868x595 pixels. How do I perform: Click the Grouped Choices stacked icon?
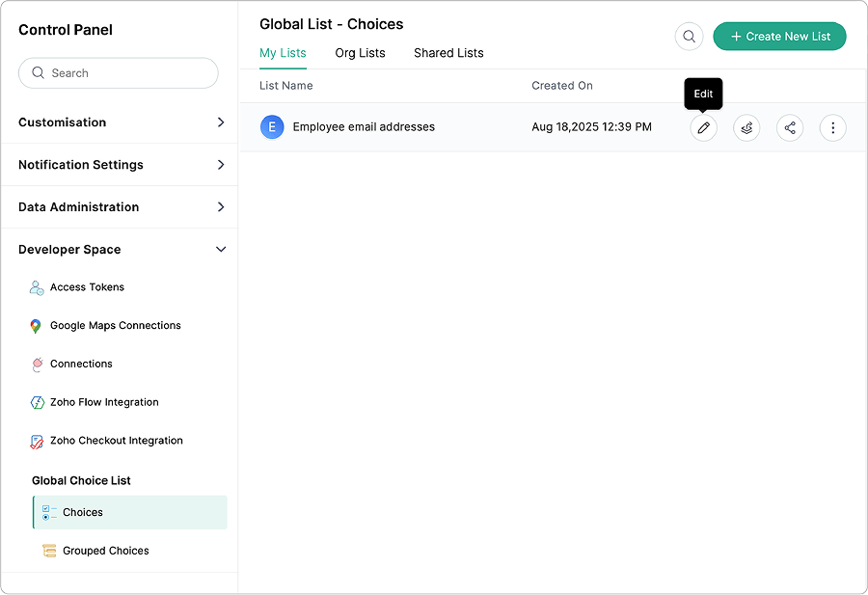pos(49,550)
